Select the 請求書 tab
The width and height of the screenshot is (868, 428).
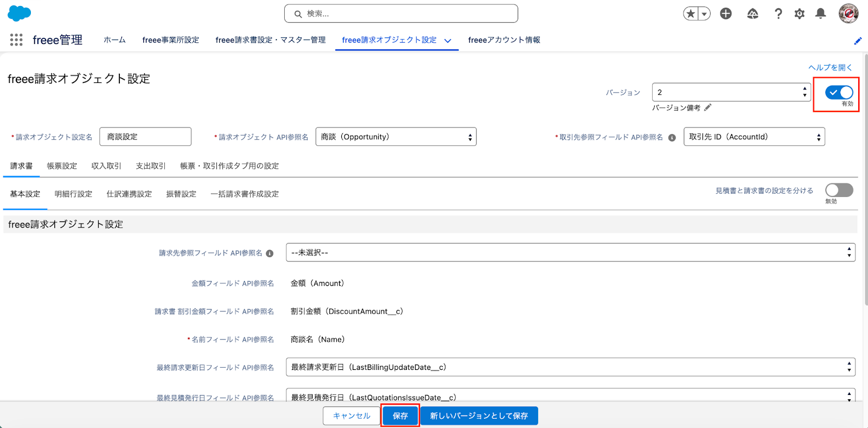(21, 166)
